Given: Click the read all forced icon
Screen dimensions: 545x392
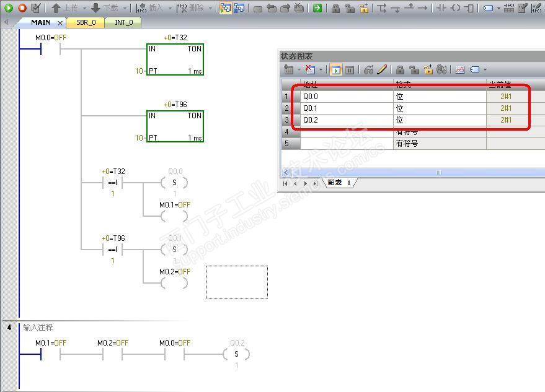Looking at the screenshot, I should point(441,69).
